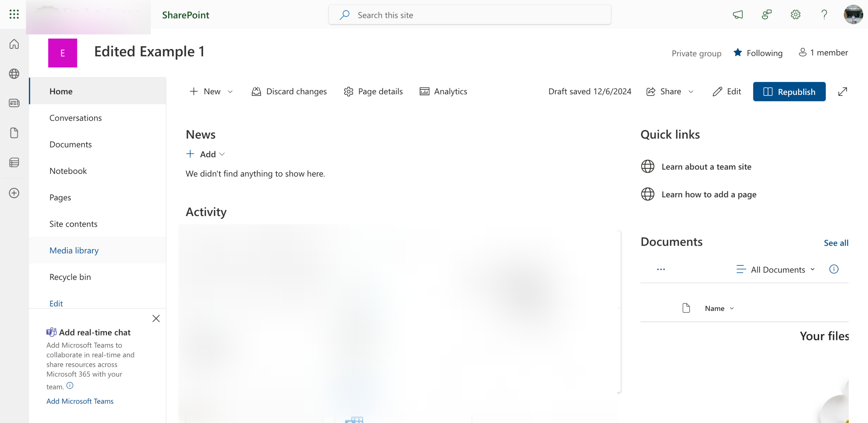Toggle the Following star
Image resolution: width=868 pixels, height=423 pixels.
[x=738, y=53]
